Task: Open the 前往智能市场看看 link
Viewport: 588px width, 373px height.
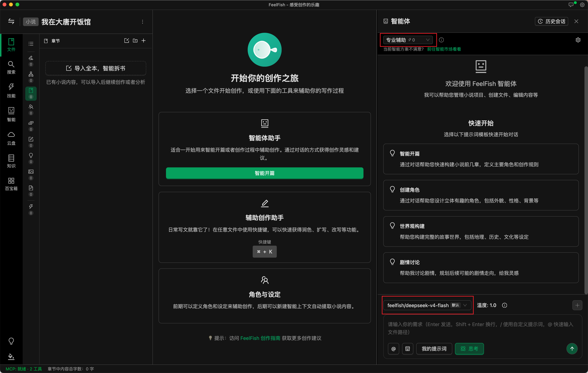Action: (444, 49)
